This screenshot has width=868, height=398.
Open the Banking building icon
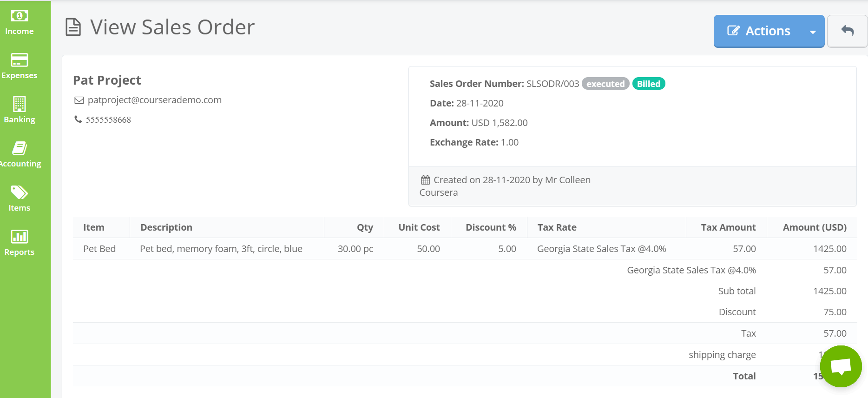pos(20,104)
